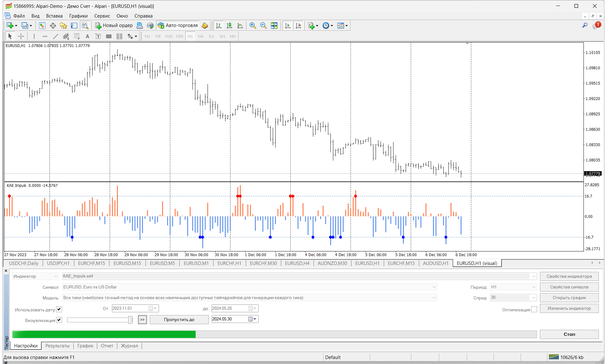
Task: Uncheck the Использовать дату checkbox
Action: click(x=59, y=309)
